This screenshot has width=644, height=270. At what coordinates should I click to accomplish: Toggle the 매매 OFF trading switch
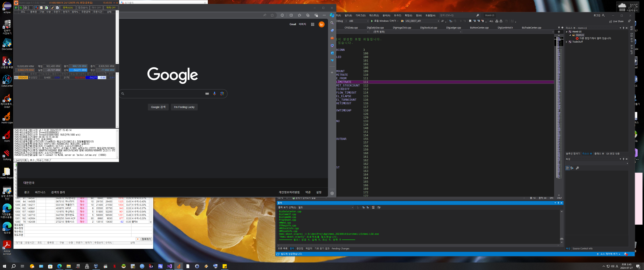111,8
